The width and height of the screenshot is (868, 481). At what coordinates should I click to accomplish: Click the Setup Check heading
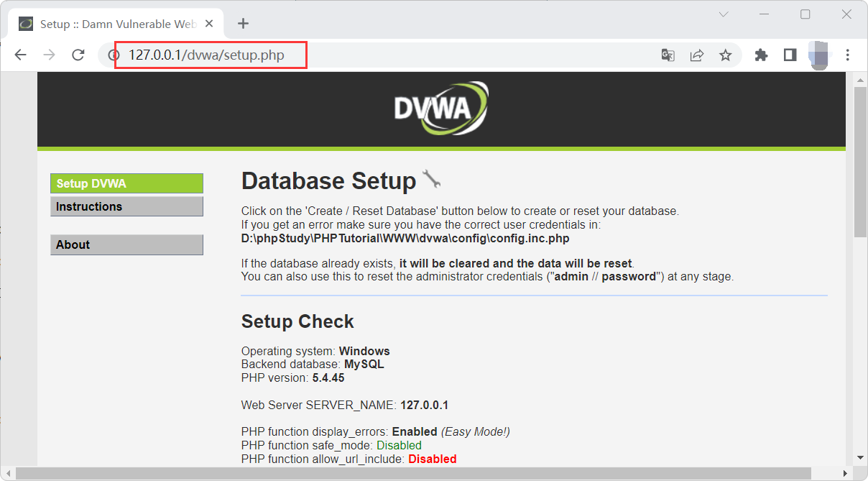(297, 321)
